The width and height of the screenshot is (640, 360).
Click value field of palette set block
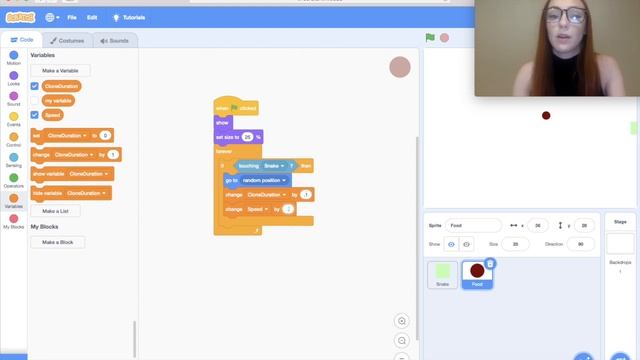point(105,136)
